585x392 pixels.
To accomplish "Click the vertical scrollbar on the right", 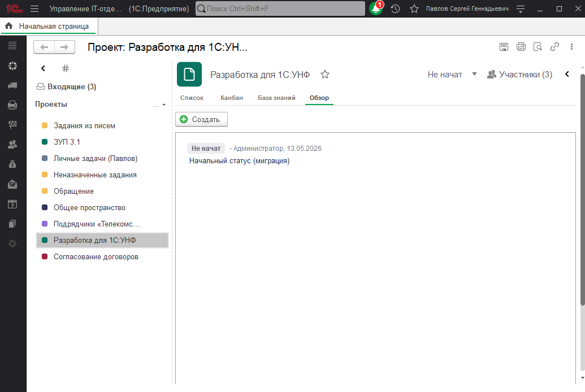I will (x=582, y=190).
